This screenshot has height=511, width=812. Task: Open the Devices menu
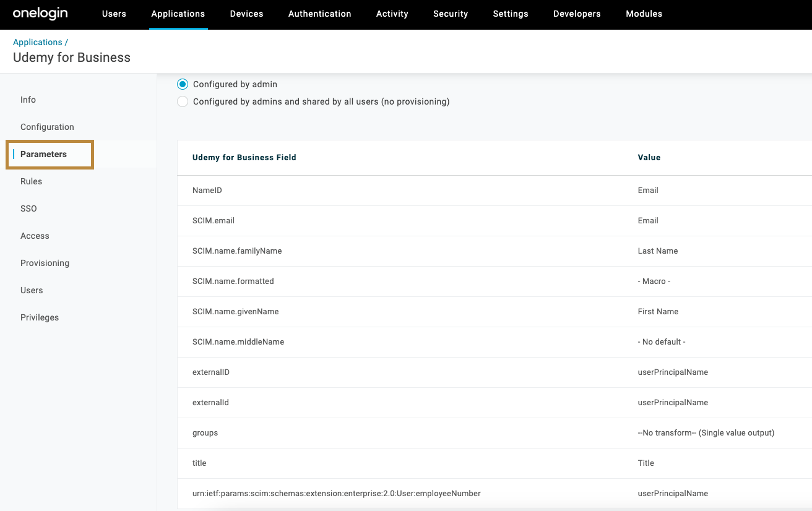coord(246,14)
